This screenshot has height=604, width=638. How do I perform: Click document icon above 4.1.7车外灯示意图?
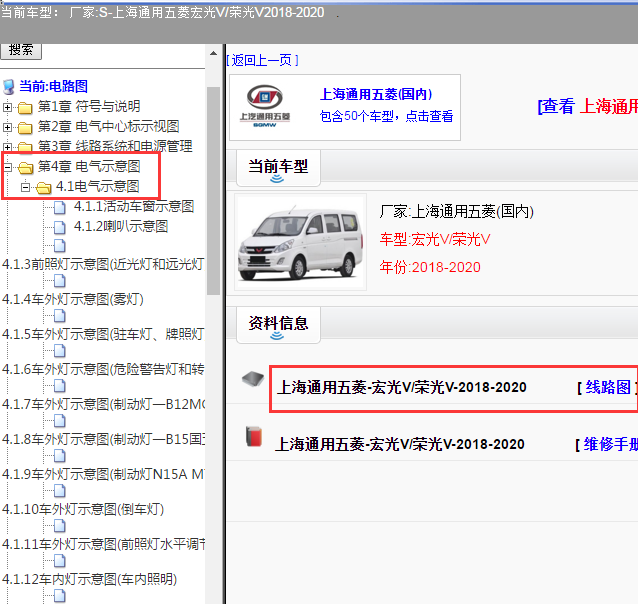point(60,385)
